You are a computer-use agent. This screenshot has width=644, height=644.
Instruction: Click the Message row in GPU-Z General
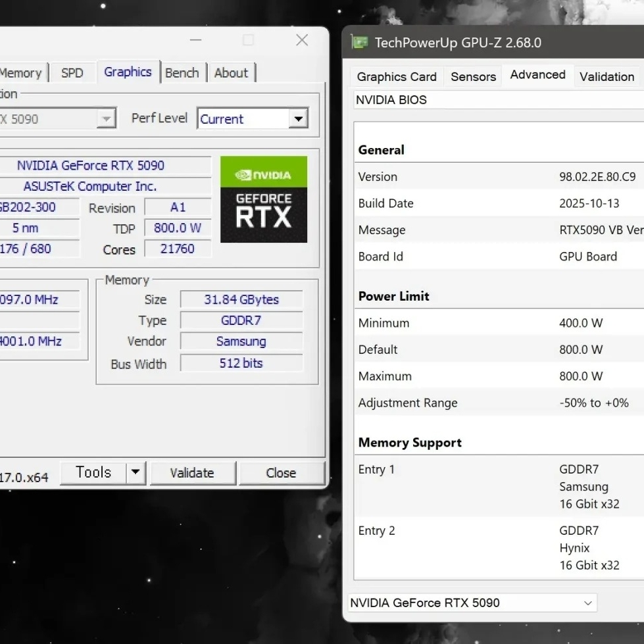point(499,230)
